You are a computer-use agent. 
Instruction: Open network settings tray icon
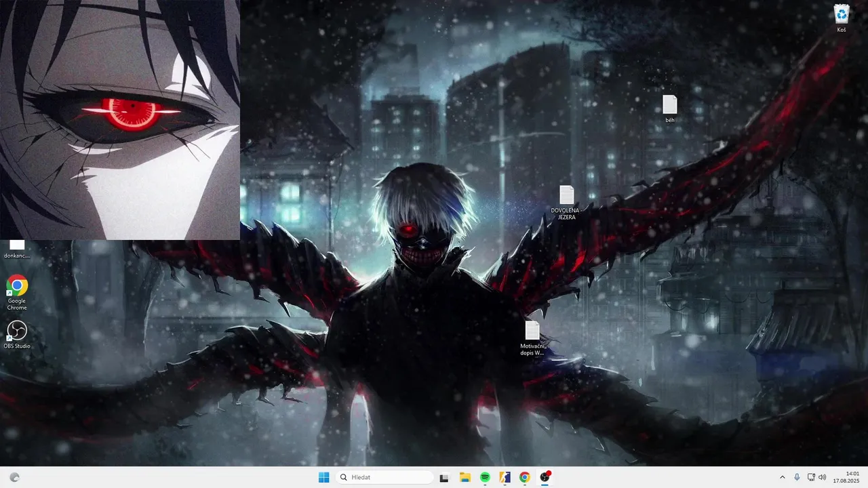[x=811, y=477]
